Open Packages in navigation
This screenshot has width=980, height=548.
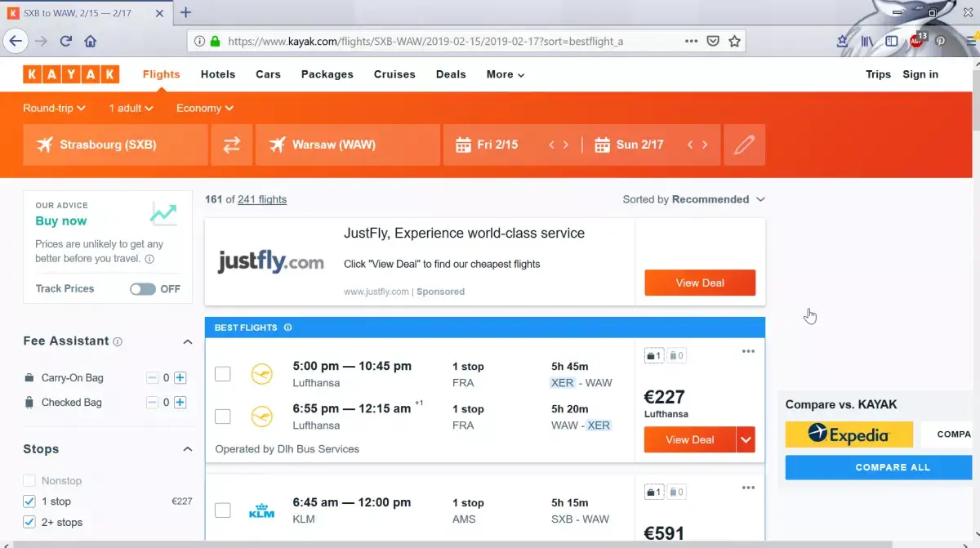click(327, 74)
